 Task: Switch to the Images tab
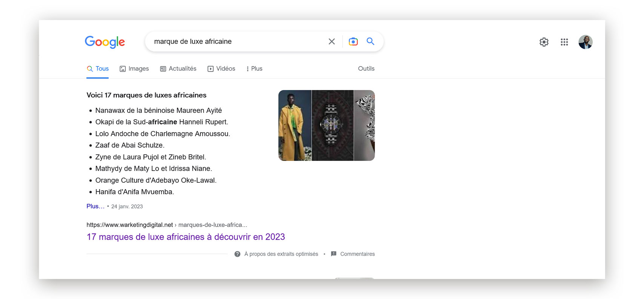(x=134, y=69)
